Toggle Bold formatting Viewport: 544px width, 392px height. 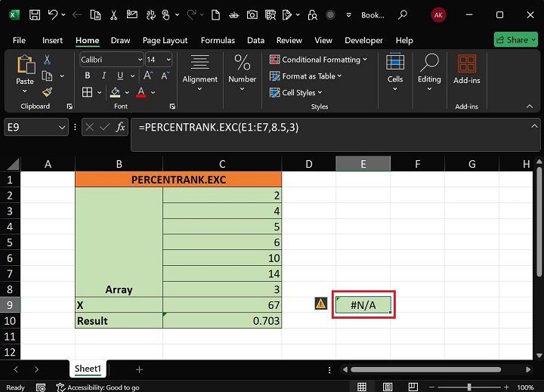coord(88,76)
